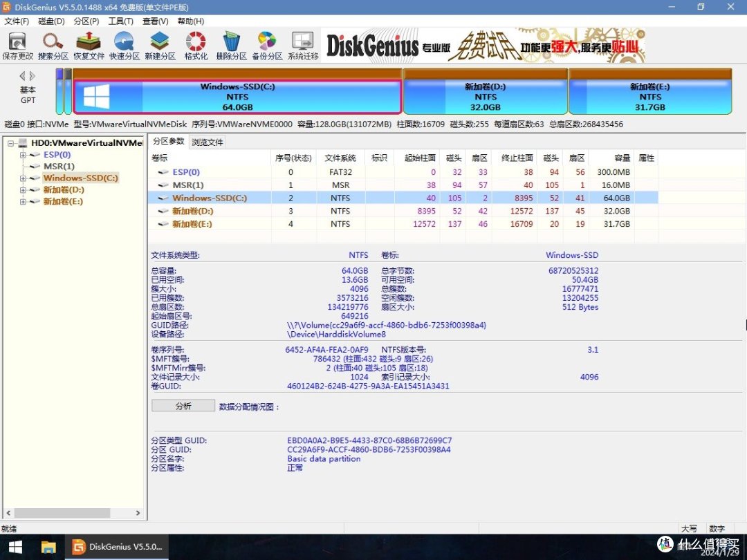Viewport: 747px width, 560px height.
Task: Open the Tools (工具) menu
Action: 120,21
